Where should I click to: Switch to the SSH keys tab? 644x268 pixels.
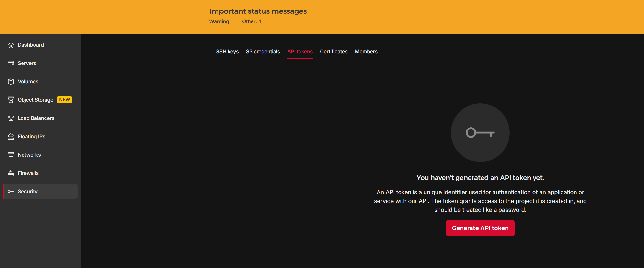click(x=227, y=51)
